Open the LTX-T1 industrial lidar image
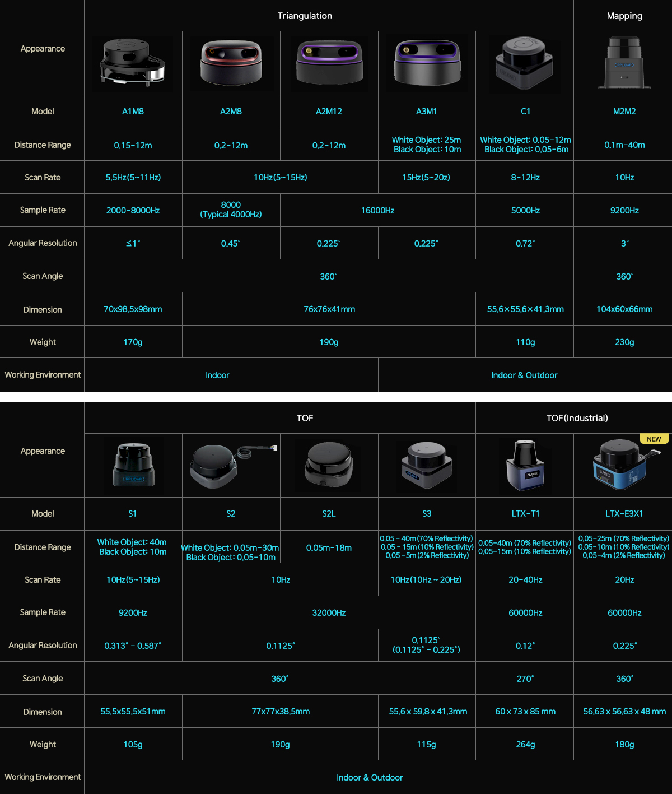 coord(525,465)
